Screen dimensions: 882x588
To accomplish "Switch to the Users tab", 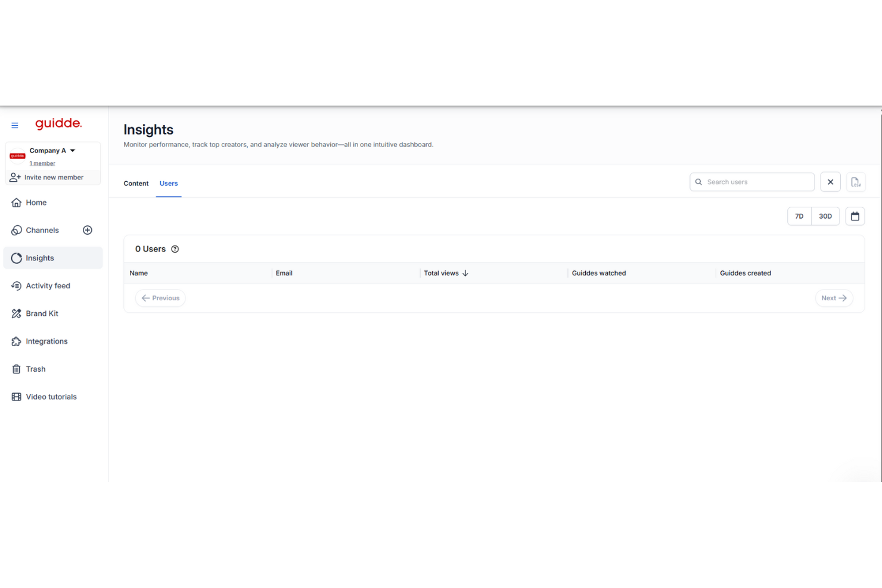I will pos(169,183).
